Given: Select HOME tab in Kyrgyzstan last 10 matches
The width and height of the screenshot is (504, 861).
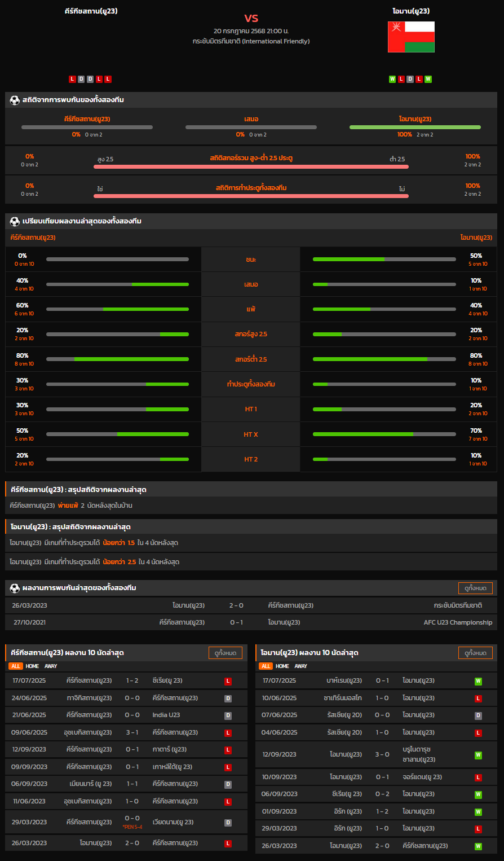Looking at the screenshot, I should [x=32, y=666].
